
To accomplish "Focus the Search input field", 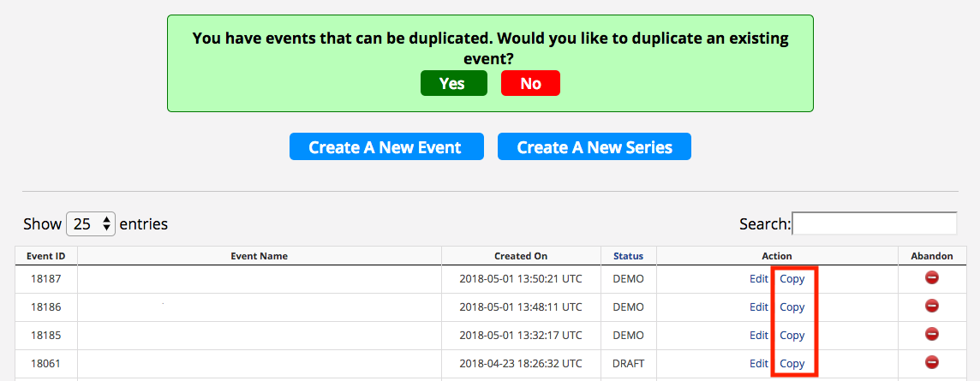I will coord(875,223).
